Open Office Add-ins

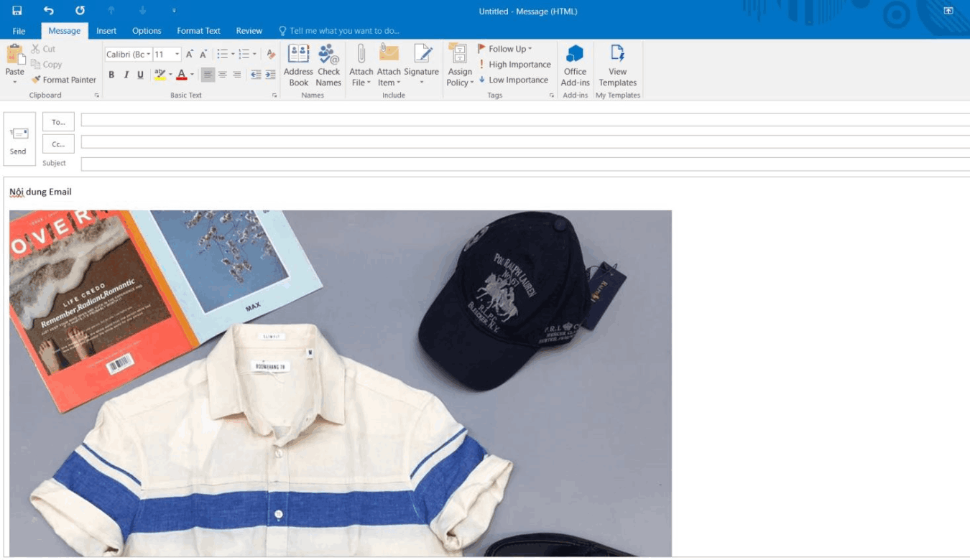pyautogui.click(x=575, y=65)
